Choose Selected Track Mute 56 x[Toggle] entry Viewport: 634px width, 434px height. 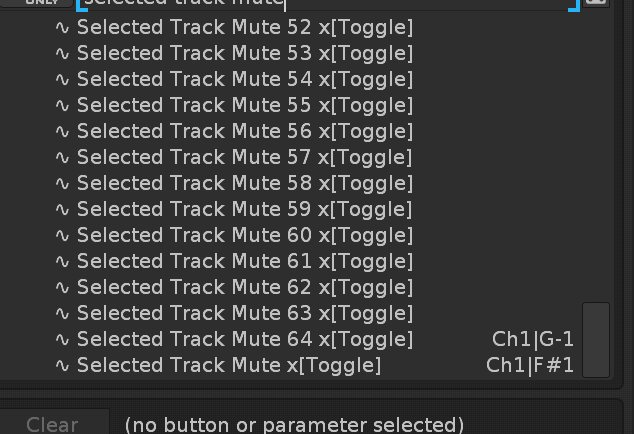click(x=244, y=131)
